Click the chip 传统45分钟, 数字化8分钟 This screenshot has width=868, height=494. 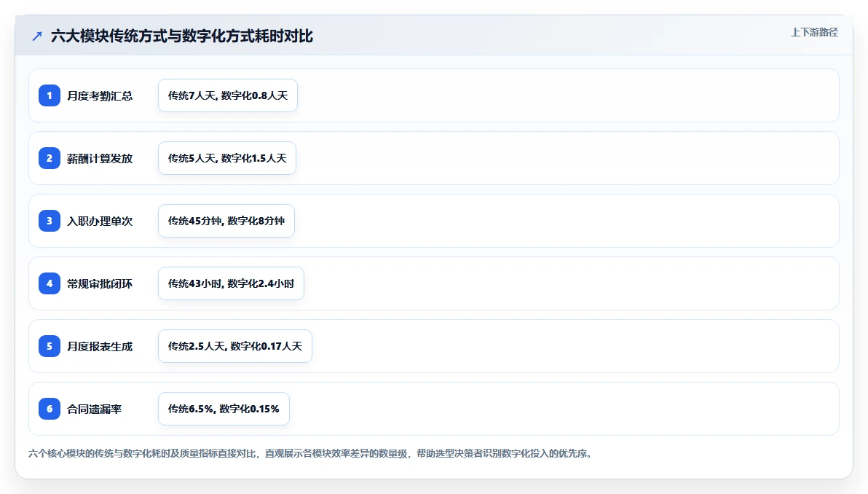(226, 221)
